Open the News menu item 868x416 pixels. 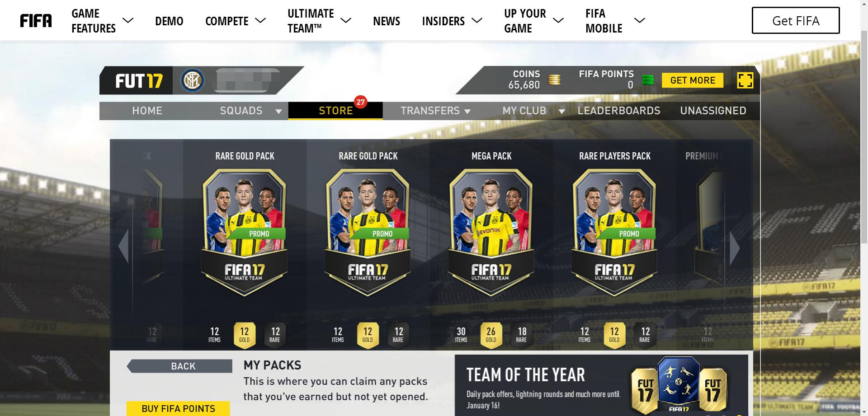[387, 21]
